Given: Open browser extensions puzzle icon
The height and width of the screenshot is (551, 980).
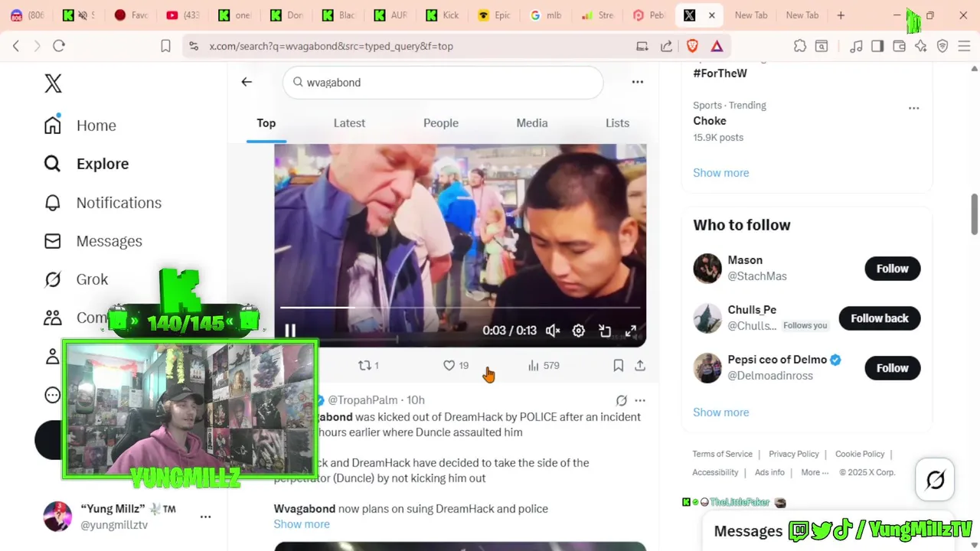Looking at the screenshot, I should (x=800, y=46).
